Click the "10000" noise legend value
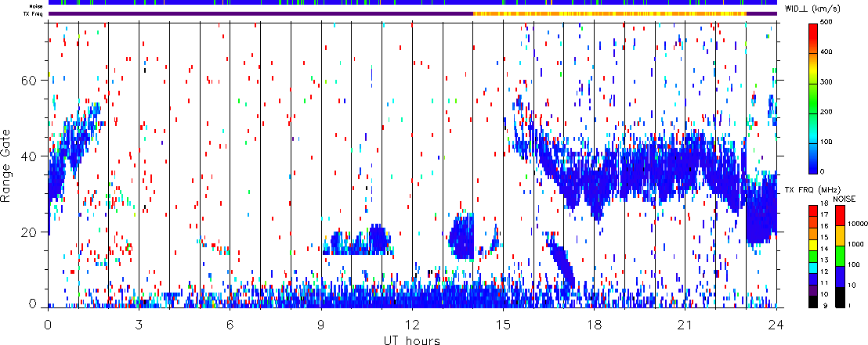Screen dimensions: 868x345 (858, 225)
